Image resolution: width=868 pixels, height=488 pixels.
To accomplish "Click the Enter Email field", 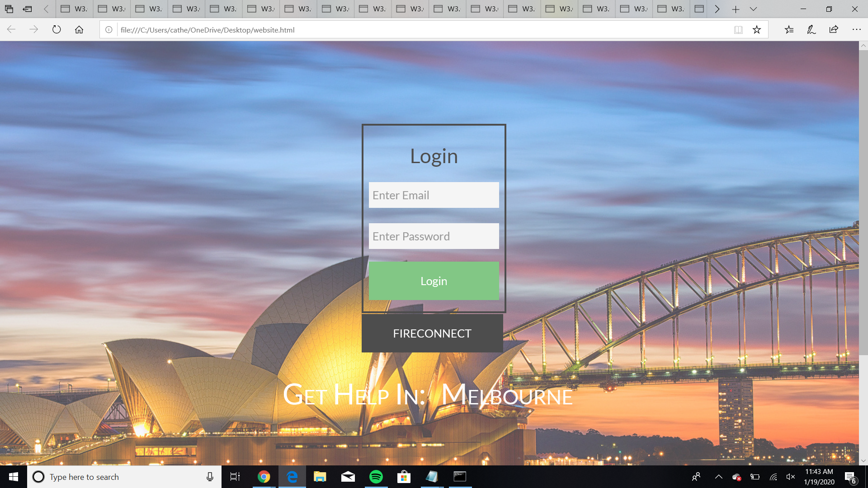I will coord(434,195).
